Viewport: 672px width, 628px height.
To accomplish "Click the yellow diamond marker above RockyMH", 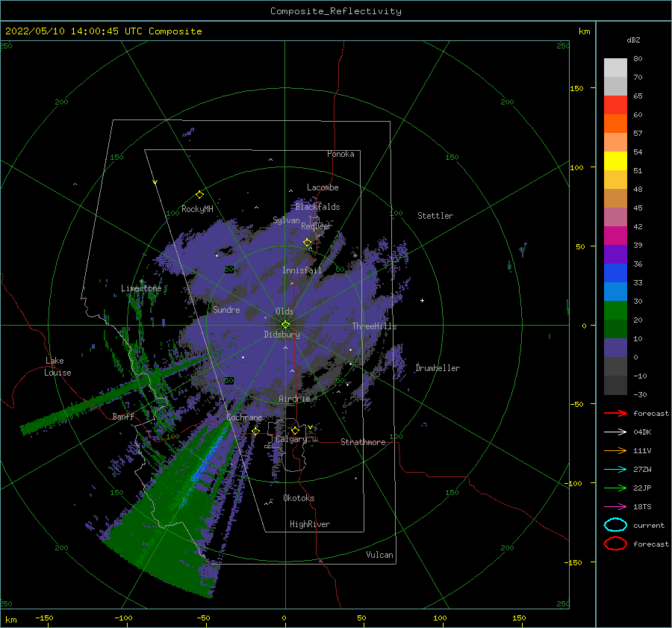I will (199, 195).
